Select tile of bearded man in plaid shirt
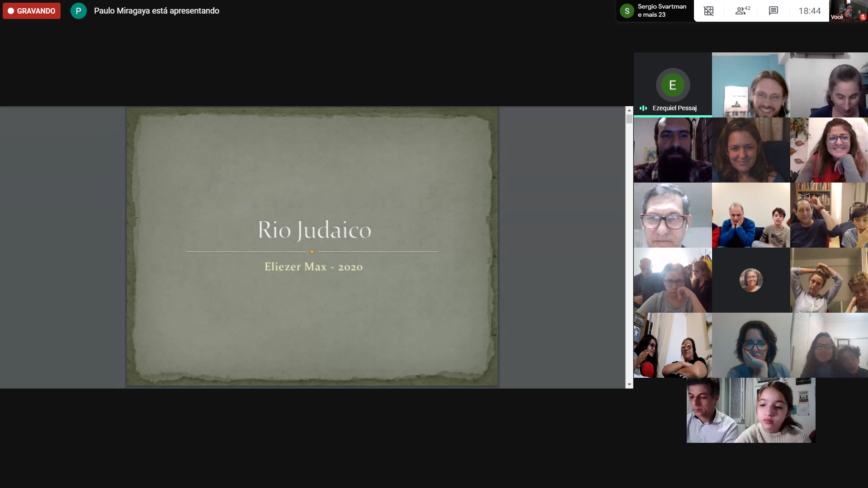This screenshot has width=868, height=488. point(673,150)
